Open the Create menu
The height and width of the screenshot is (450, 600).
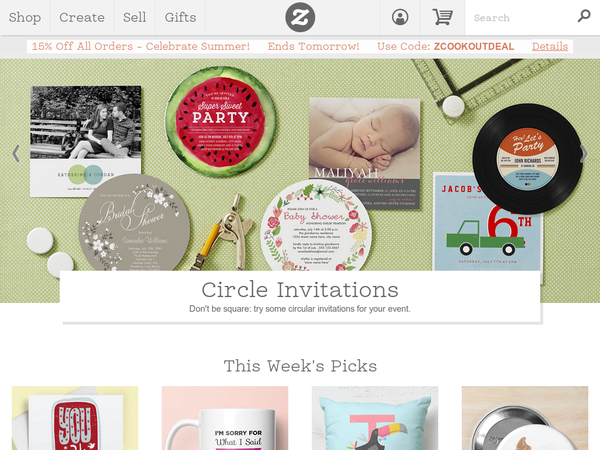(x=82, y=17)
